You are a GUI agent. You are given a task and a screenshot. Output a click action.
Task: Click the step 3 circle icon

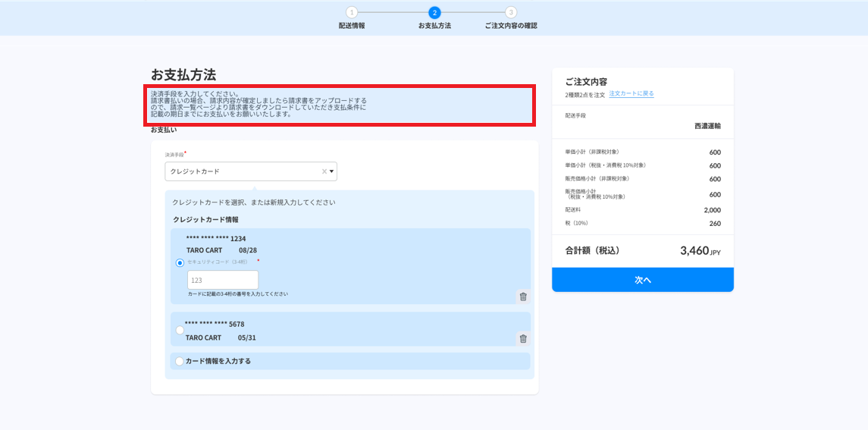pos(511,12)
